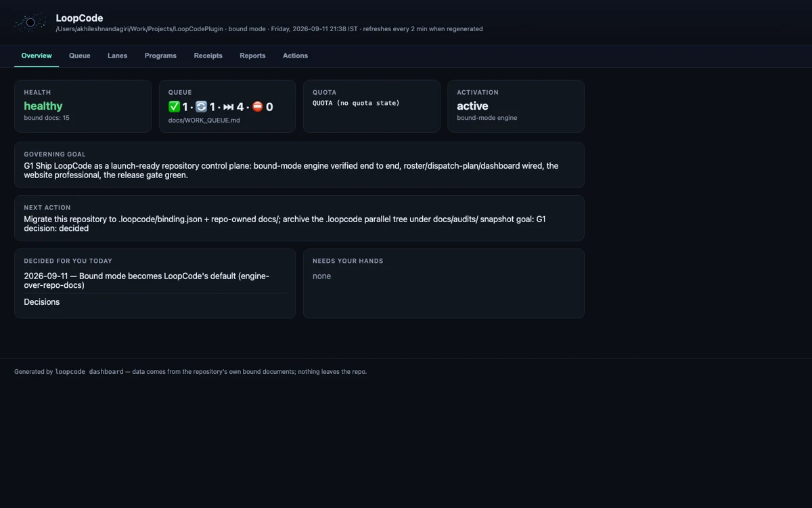This screenshot has height=508, width=812.
Task: Click the skip-forward icon in Queue card
Action: pyautogui.click(x=229, y=107)
